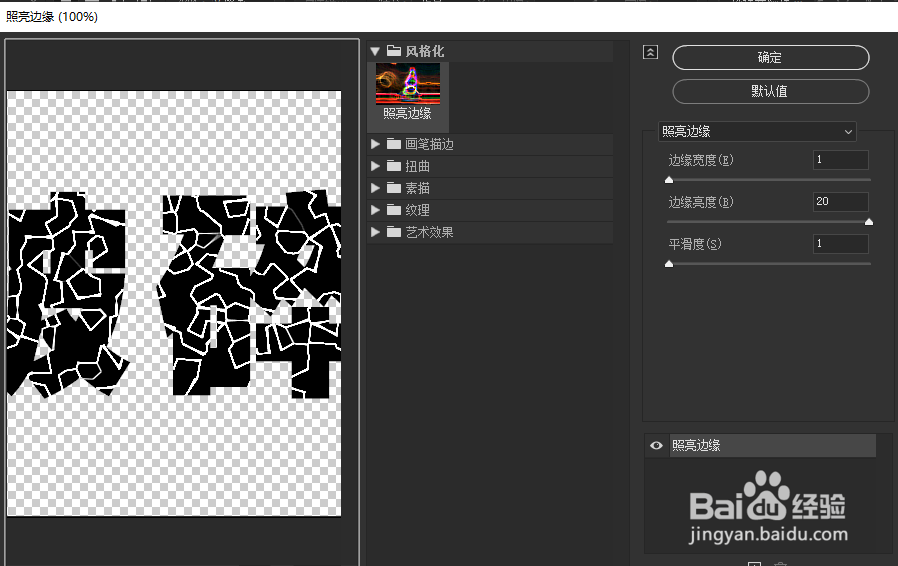Click the 边缘亮度 value field
This screenshot has width=898, height=566.
(x=840, y=202)
